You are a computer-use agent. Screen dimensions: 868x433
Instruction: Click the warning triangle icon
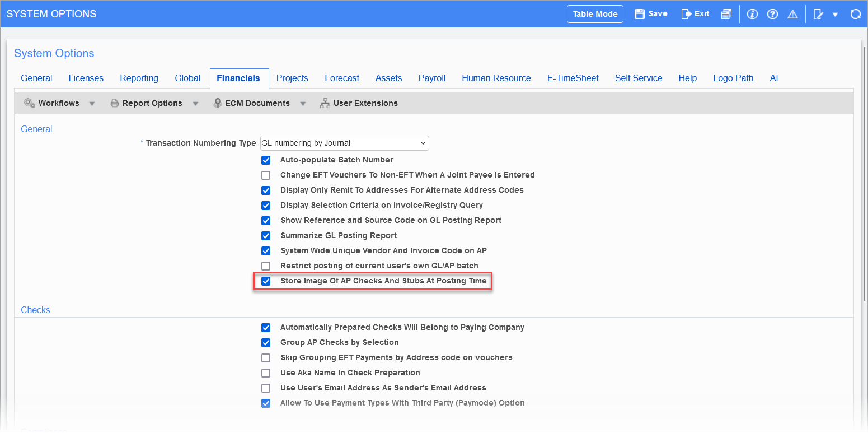pyautogui.click(x=792, y=14)
